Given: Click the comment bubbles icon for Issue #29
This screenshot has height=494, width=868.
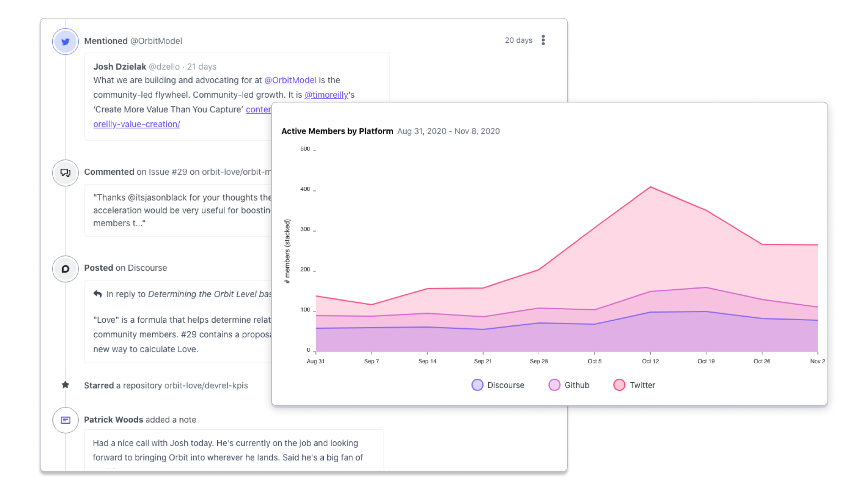Looking at the screenshot, I should click(65, 173).
